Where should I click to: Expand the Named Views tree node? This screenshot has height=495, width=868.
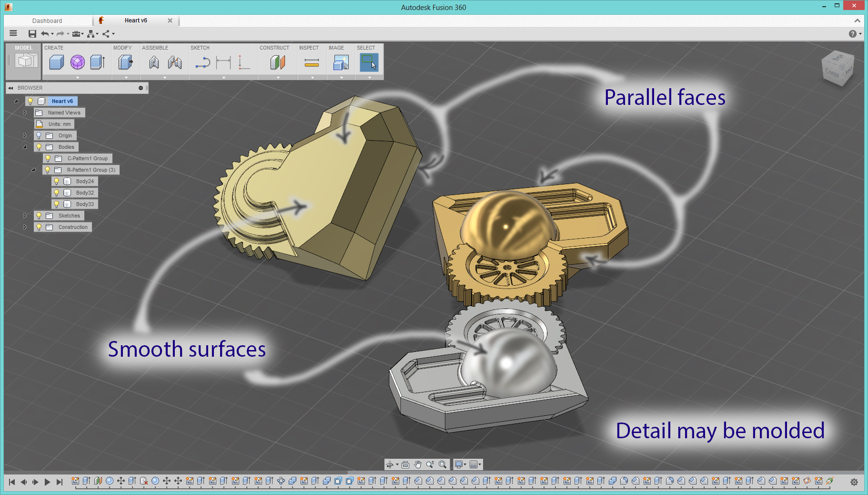[25, 113]
